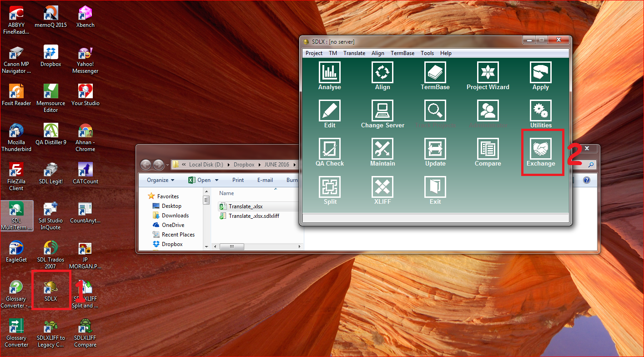Viewport: 644px width, 357px height.
Task: Select the memoQ 2015 desktop icon
Action: [51, 17]
